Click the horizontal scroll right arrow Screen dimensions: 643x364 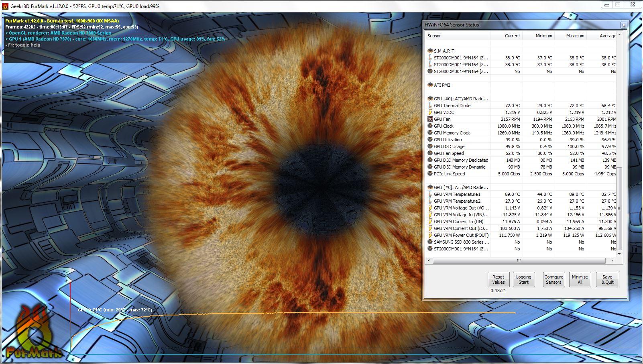pyautogui.click(x=612, y=260)
